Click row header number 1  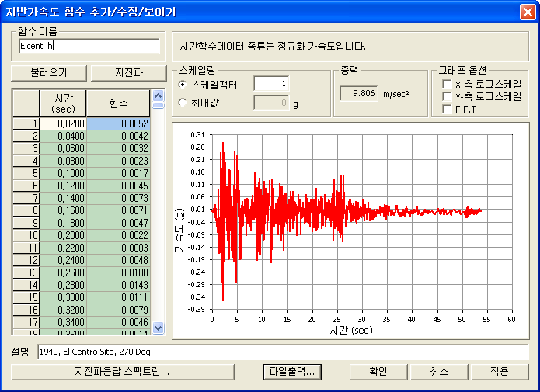point(26,123)
